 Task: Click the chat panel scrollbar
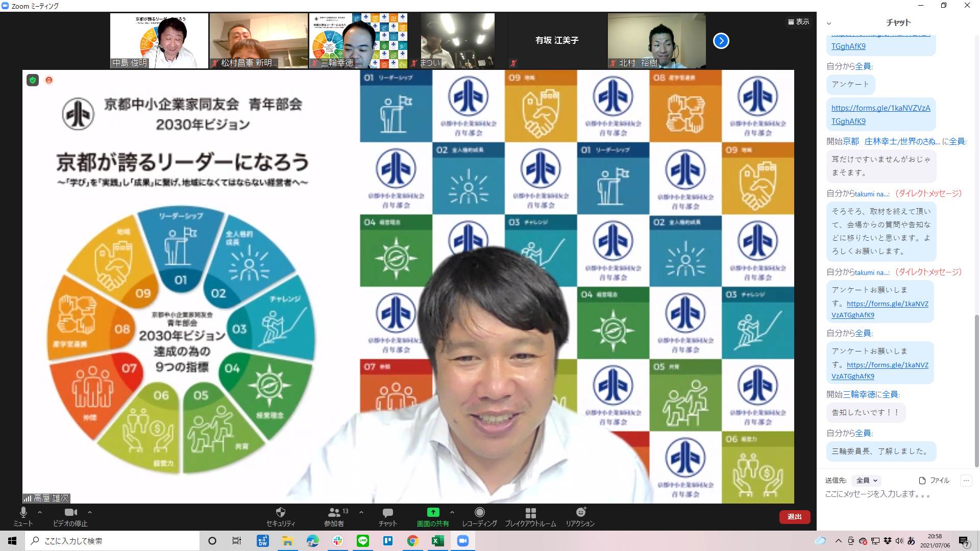pyautogui.click(x=977, y=390)
